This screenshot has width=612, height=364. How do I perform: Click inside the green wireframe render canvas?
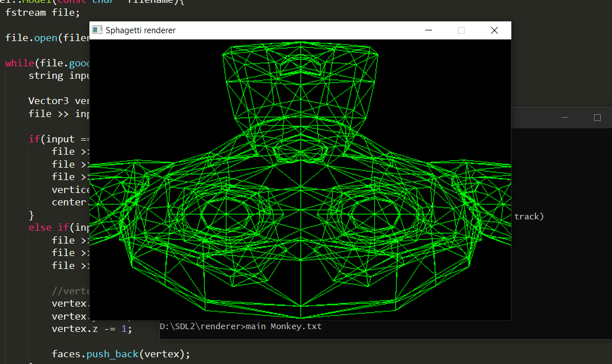(300, 179)
